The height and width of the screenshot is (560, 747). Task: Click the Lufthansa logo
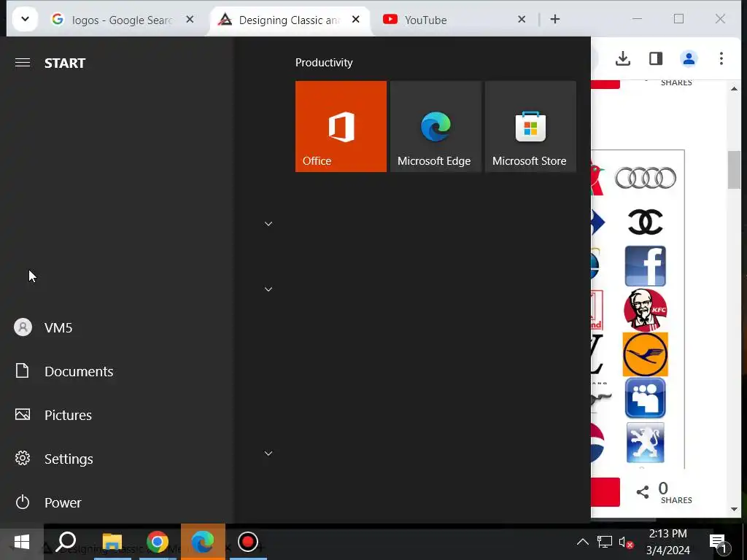[645, 354]
